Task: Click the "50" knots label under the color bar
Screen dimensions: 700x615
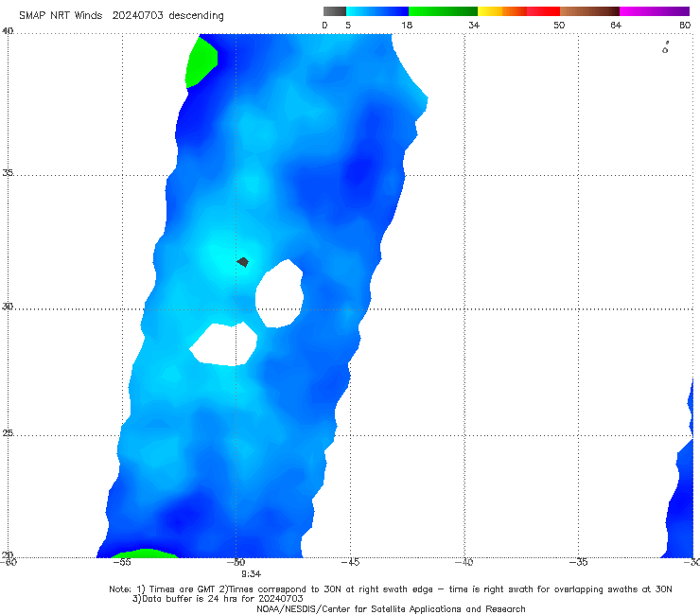Action: (x=559, y=25)
